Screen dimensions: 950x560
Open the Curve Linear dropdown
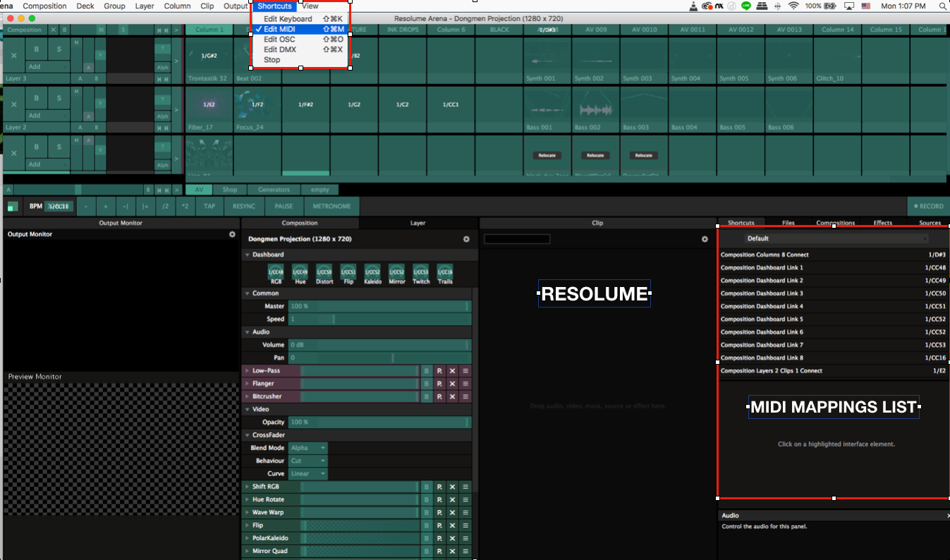point(308,474)
